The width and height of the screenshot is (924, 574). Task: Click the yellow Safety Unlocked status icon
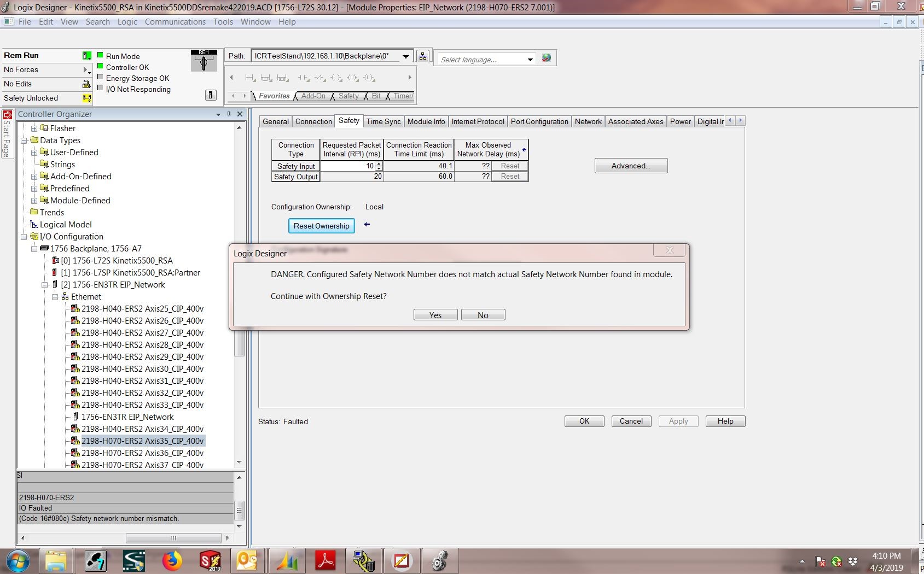click(x=86, y=98)
